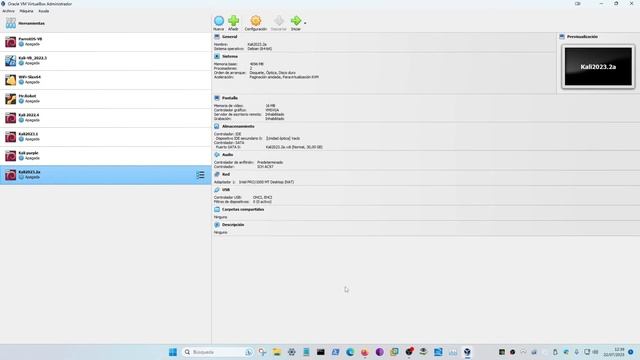640x360 pixels.
Task: Click the adapter value 'Intel PRO/1000 MT Desktop (NAT)'
Action: (x=266, y=182)
